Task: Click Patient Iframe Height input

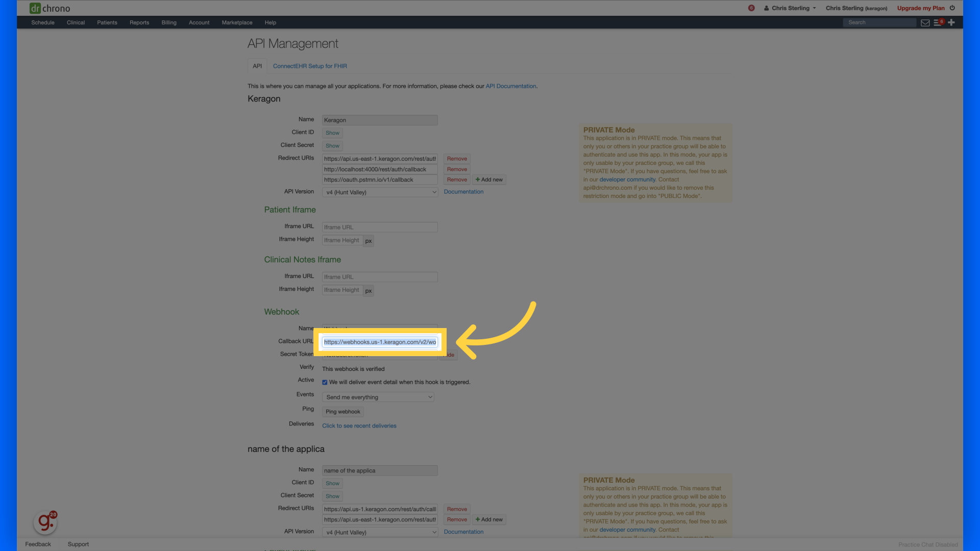Action: tap(342, 240)
